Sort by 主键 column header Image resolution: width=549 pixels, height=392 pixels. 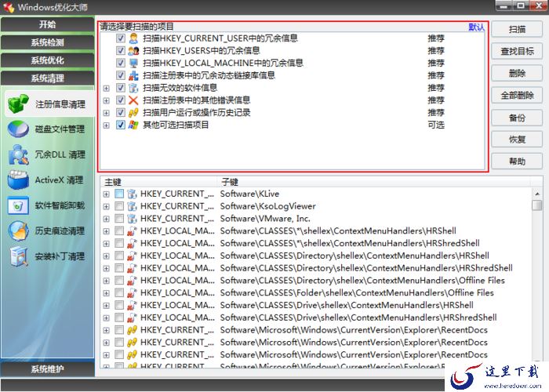coord(158,182)
